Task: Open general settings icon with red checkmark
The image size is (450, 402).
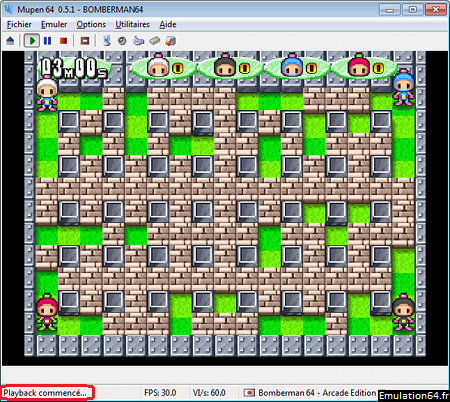Action: tap(170, 41)
